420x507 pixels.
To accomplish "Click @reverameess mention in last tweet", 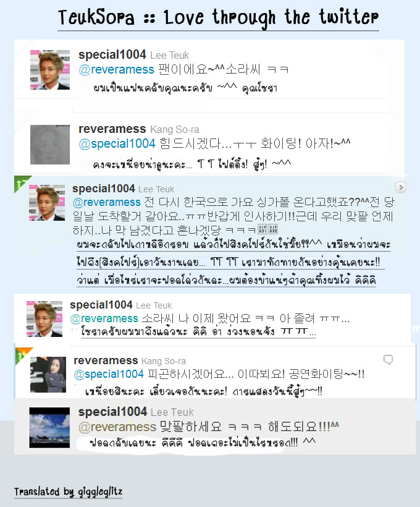I will point(117,427).
